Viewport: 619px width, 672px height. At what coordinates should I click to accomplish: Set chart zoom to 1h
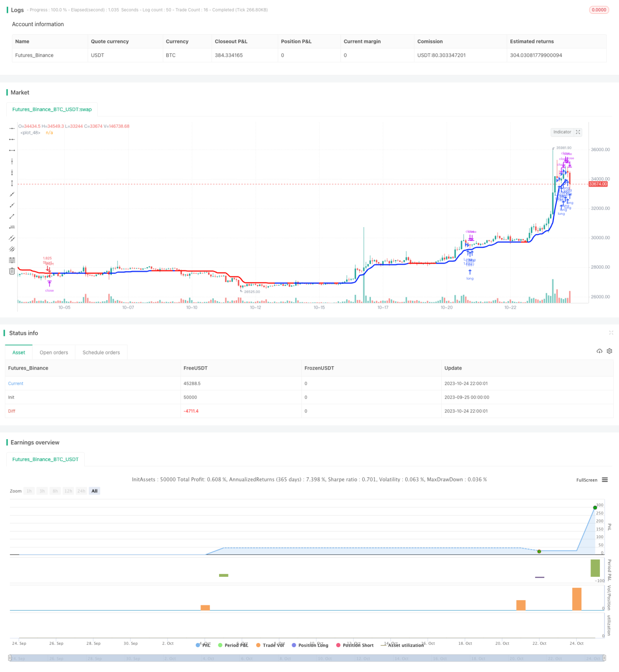tap(29, 491)
